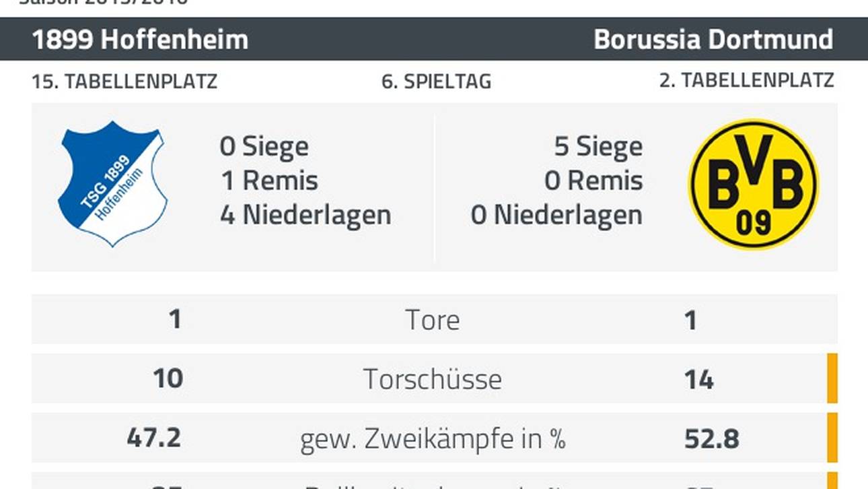Click the orange bar beside Zweikämpfe row
The height and width of the screenshot is (489, 868).
pos(832,438)
